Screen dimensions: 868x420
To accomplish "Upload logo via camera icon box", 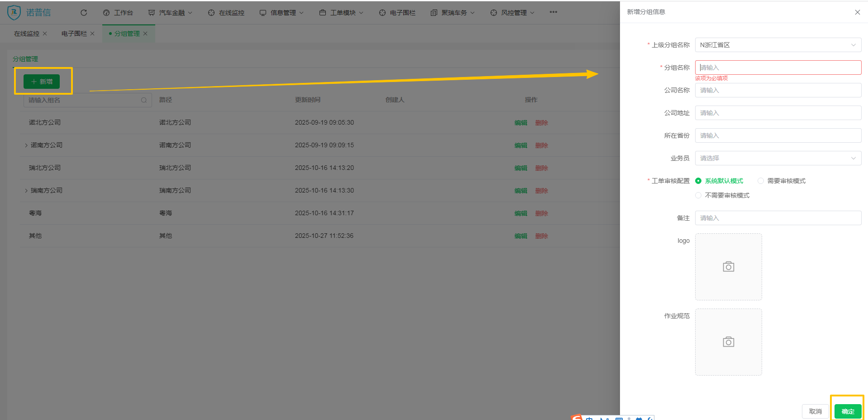I will 728,267.
